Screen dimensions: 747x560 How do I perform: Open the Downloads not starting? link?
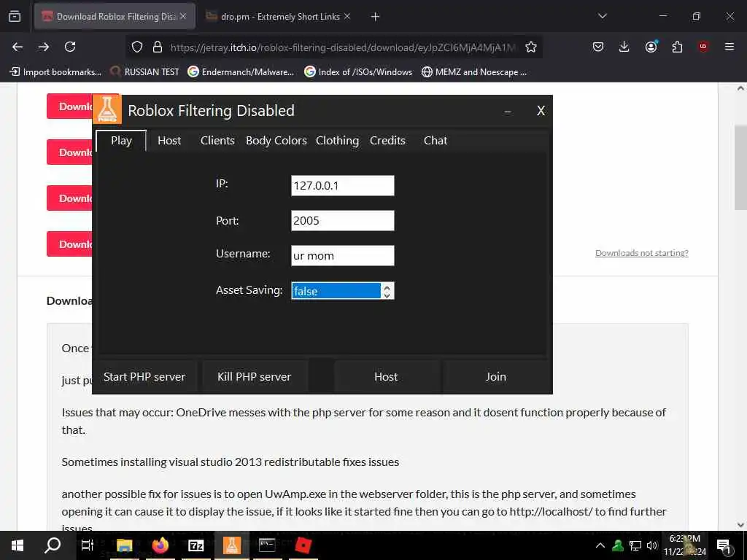[642, 253]
